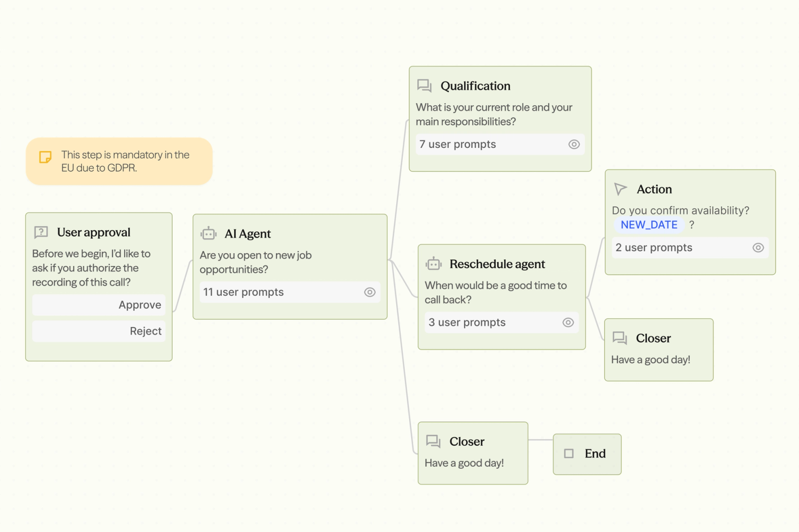Click the Action cursor arrow icon

pyautogui.click(x=621, y=189)
